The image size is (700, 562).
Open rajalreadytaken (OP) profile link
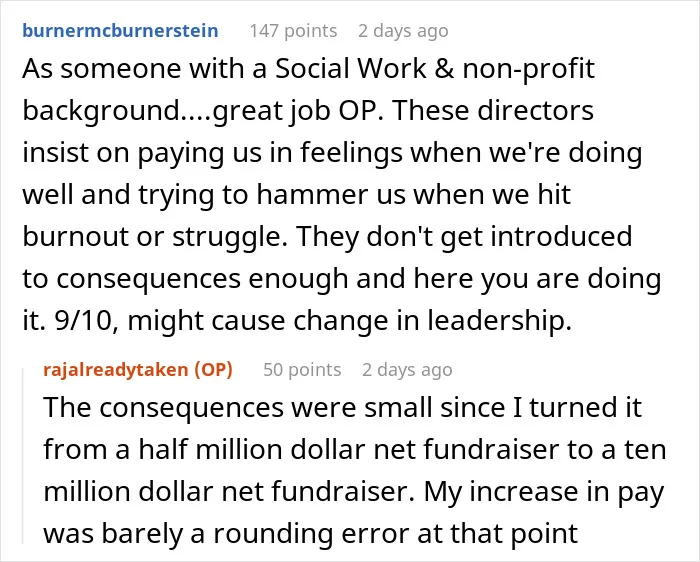(138, 370)
